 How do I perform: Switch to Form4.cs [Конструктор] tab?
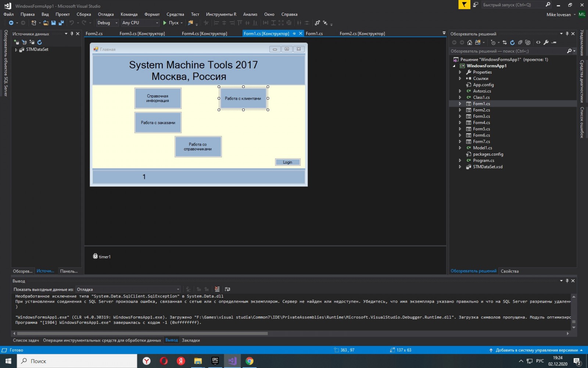pyautogui.click(x=204, y=33)
